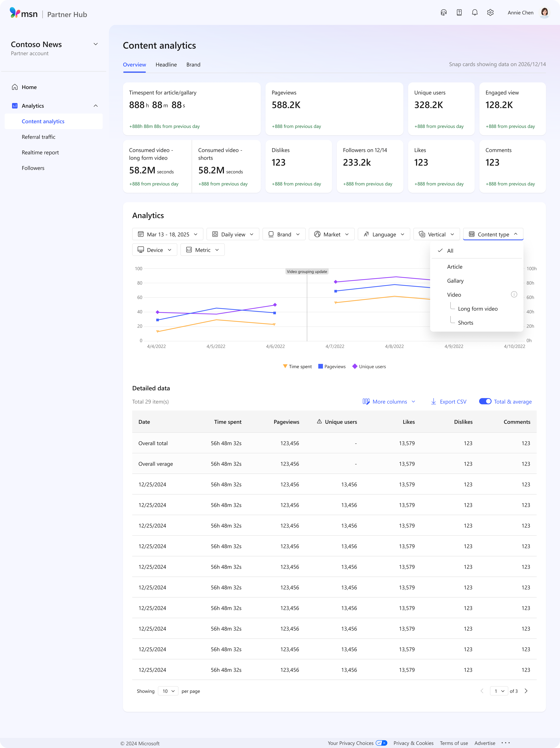The width and height of the screenshot is (560, 748).
Task: Click the calendar icon in date filter
Action: (x=141, y=234)
